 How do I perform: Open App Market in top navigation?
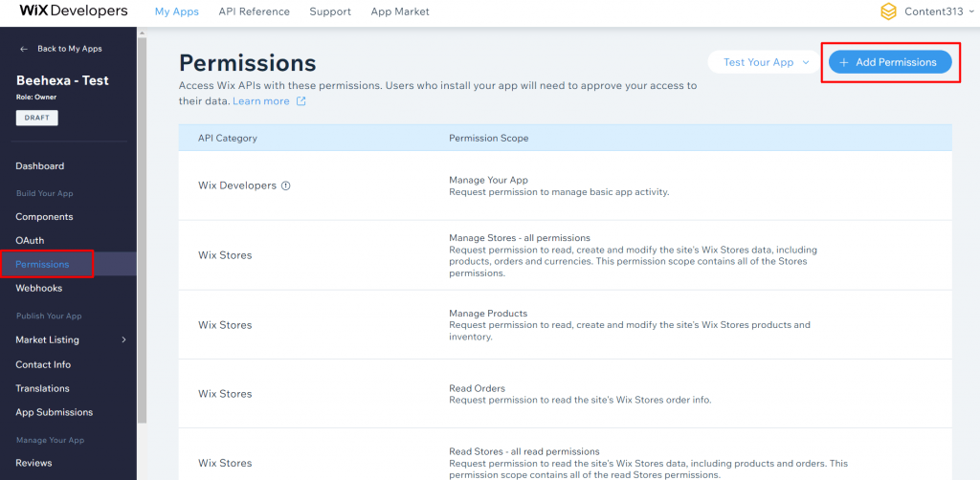398,11
